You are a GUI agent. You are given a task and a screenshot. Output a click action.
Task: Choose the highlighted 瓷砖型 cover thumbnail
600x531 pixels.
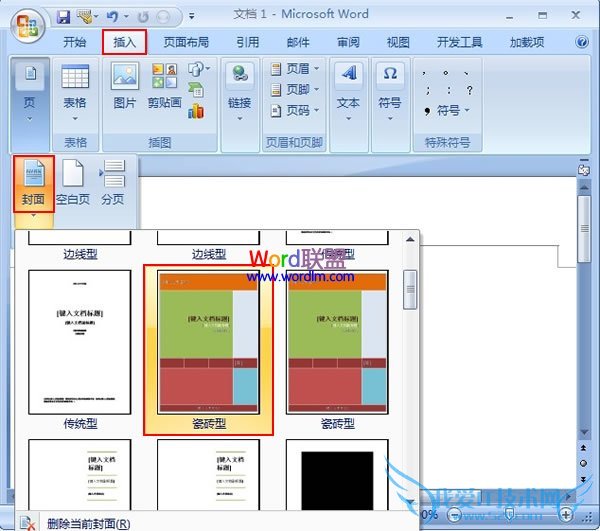[x=208, y=342]
